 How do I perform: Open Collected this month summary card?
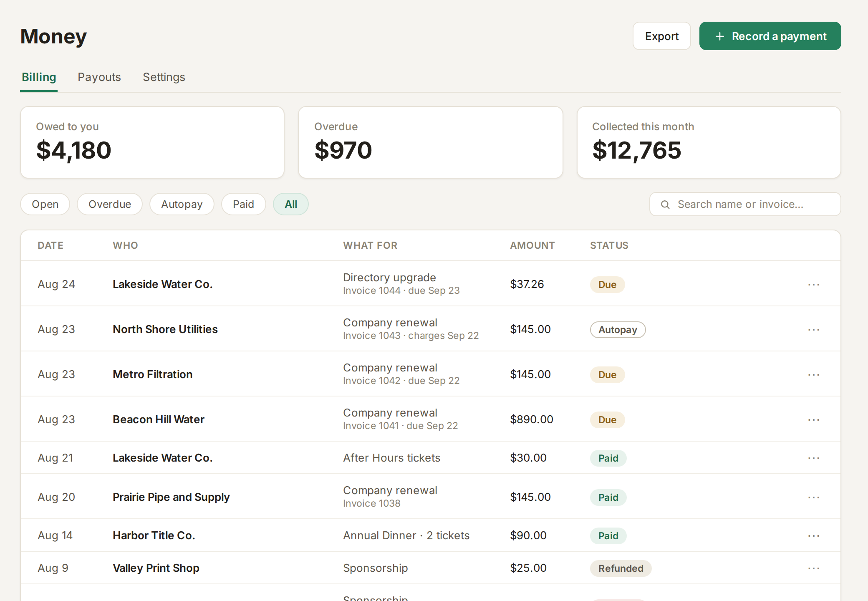click(709, 142)
